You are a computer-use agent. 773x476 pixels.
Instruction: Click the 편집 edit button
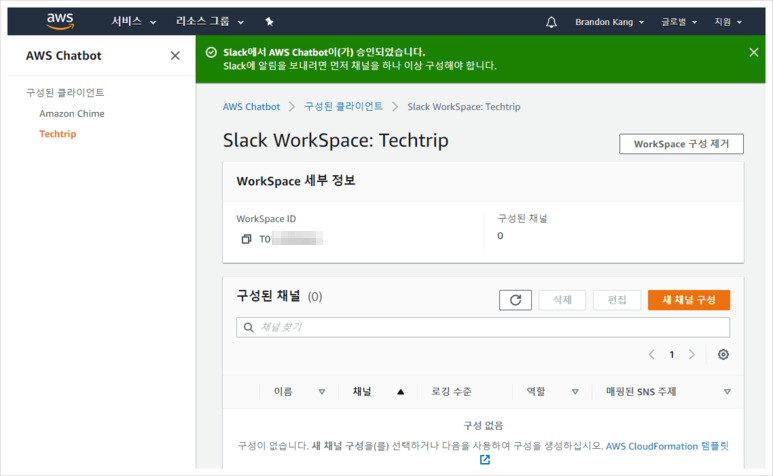coord(617,300)
